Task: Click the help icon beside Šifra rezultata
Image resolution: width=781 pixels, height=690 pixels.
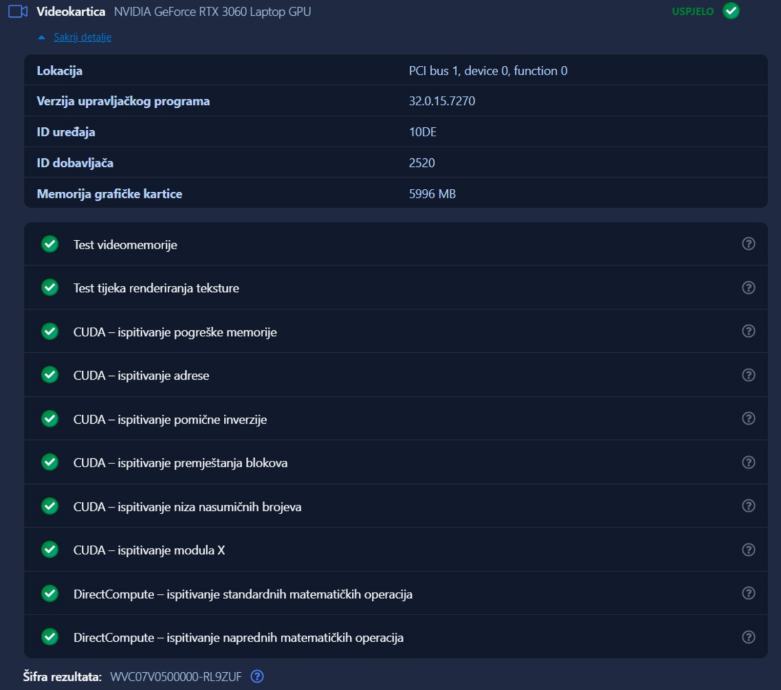Action: click(x=257, y=676)
